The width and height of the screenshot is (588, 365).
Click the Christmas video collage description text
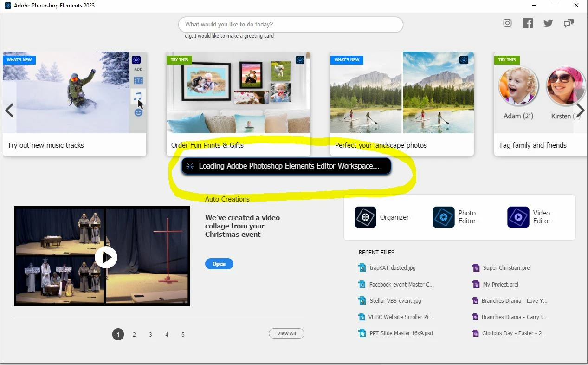242,226
